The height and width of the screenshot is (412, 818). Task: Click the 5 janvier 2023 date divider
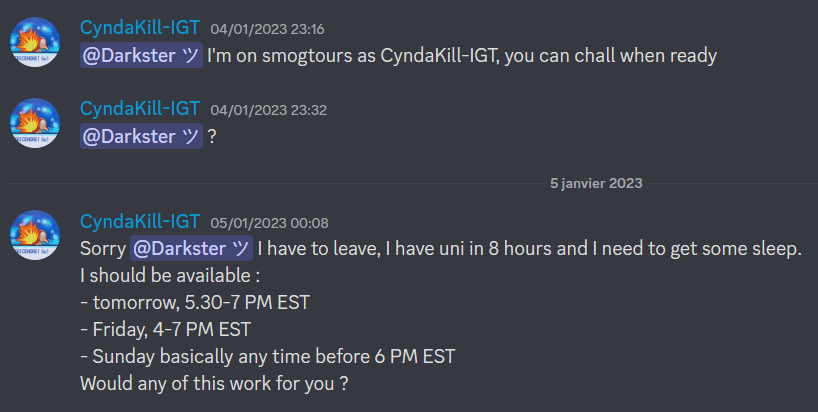(596, 183)
